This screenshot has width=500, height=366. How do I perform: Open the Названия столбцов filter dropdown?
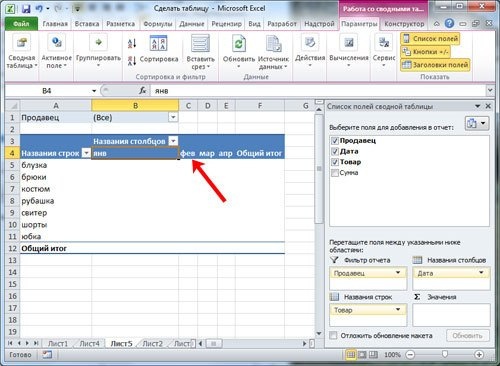coord(173,141)
